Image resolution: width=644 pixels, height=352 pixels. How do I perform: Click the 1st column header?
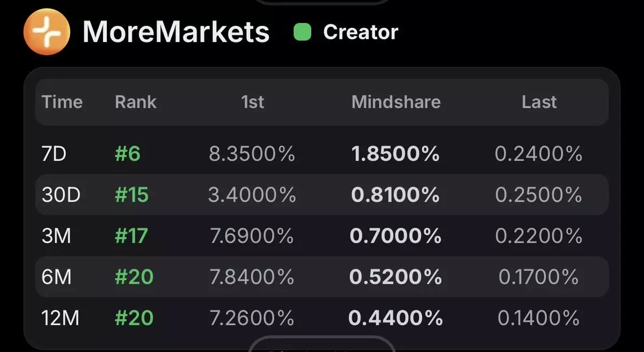click(252, 102)
